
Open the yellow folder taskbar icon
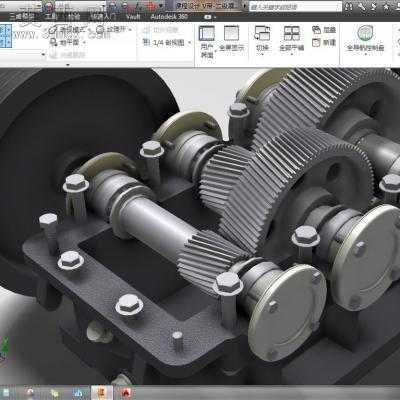(54, 393)
